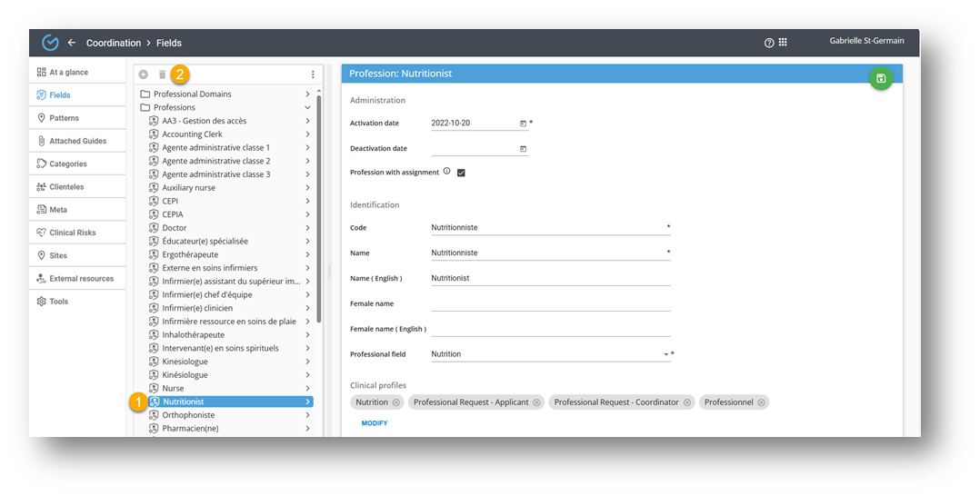Image resolution: width=980 pixels, height=496 pixels.
Task: Open Activation date calendar picker
Action: point(523,124)
